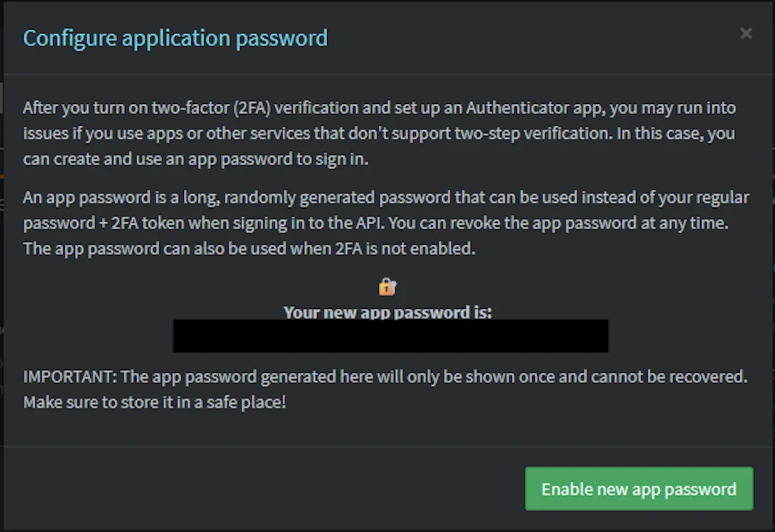Select the Enable new app password button
The image size is (775, 532).
(638, 489)
